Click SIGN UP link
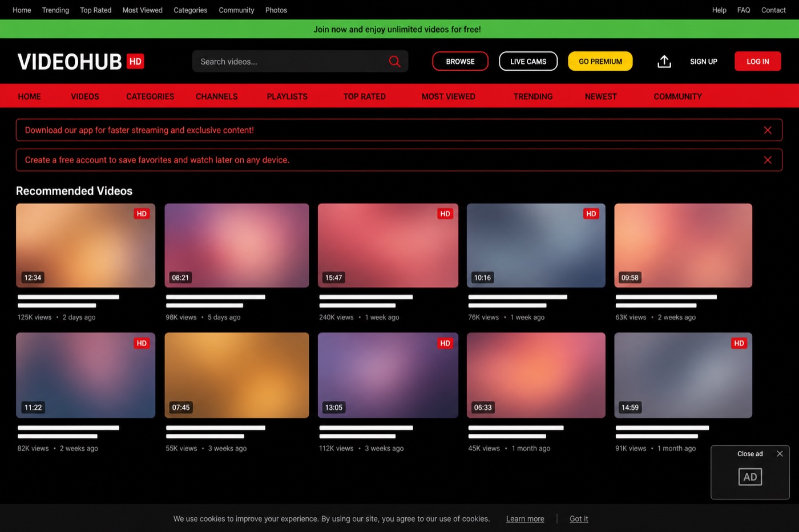The height and width of the screenshot is (532, 799). [704, 62]
